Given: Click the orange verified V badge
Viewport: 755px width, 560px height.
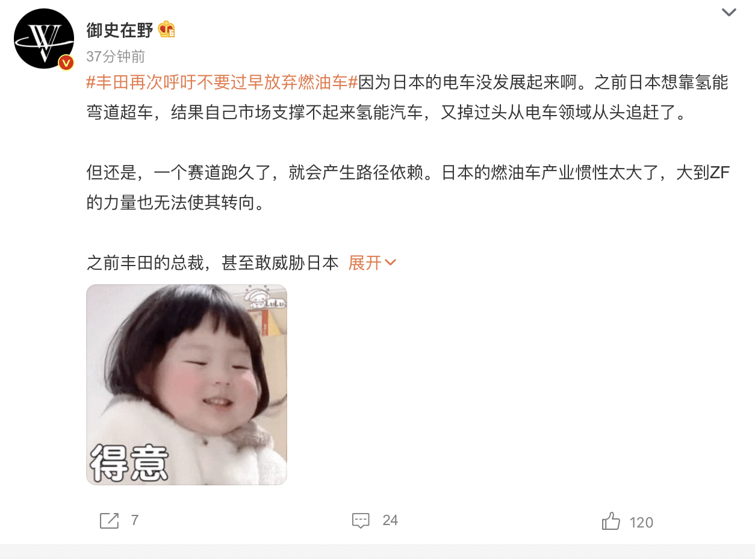Looking at the screenshot, I should (x=65, y=62).
